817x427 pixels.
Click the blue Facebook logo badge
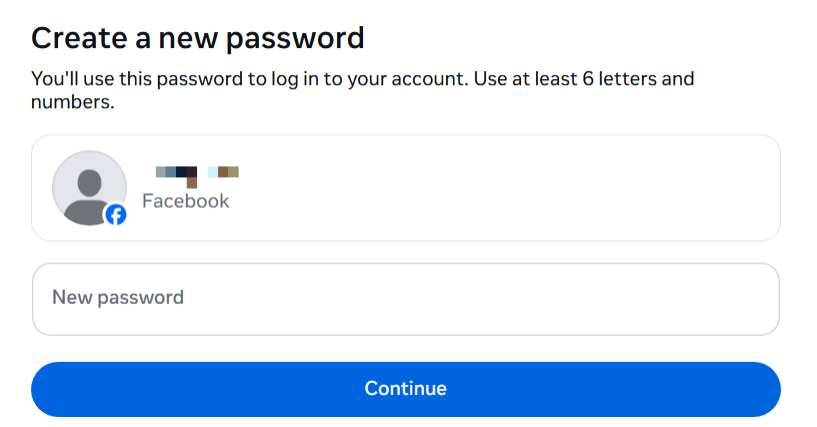pyautogui.click(x=116, y=214)
